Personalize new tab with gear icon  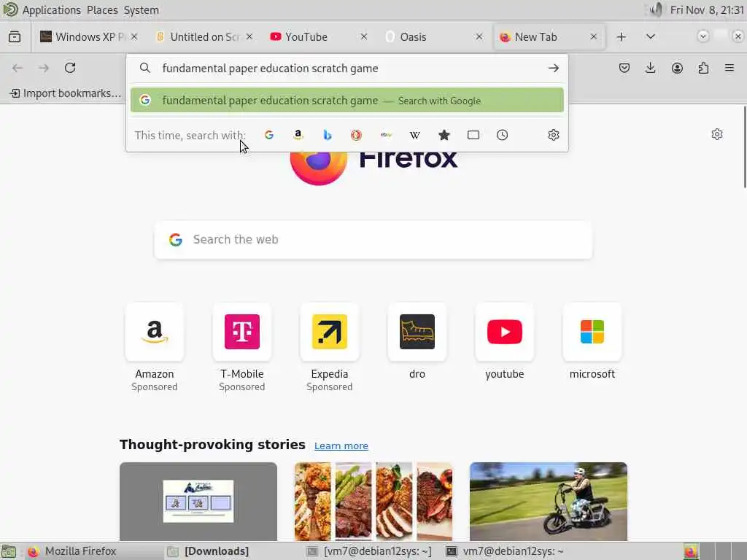tap(717, 134)
